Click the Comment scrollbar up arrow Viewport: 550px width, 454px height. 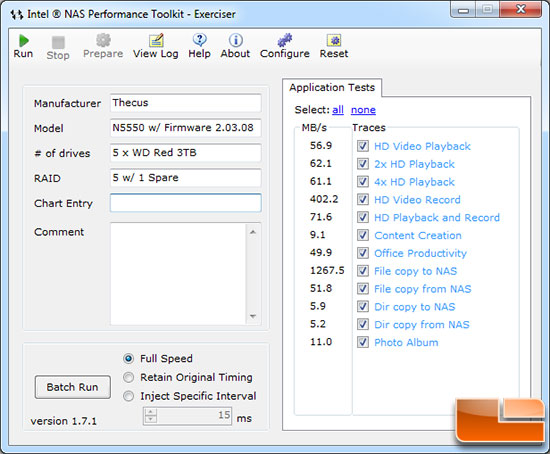pos(253,232)
